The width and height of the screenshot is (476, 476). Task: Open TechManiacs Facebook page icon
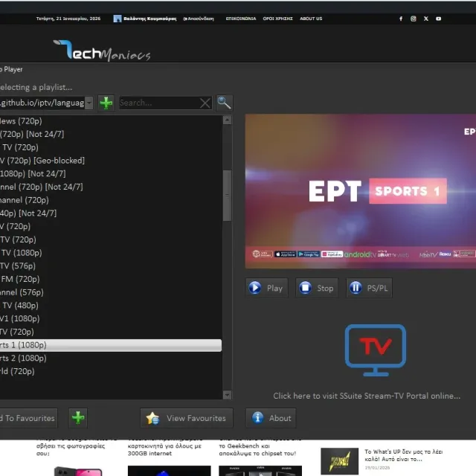[x=401, y=19]
